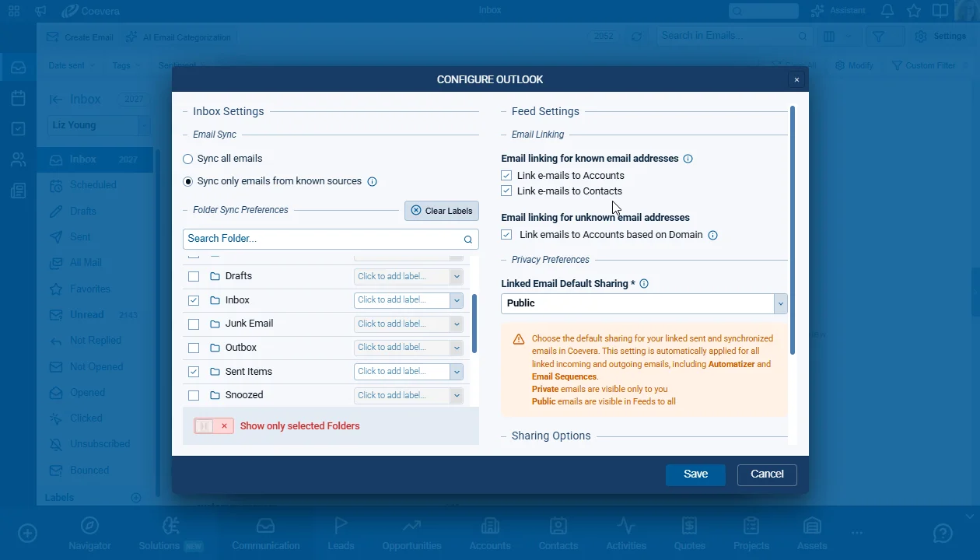Viewport: 980px width, 560px height.
Task: Open Date sent filter dropdown
Action: point(71,65)
